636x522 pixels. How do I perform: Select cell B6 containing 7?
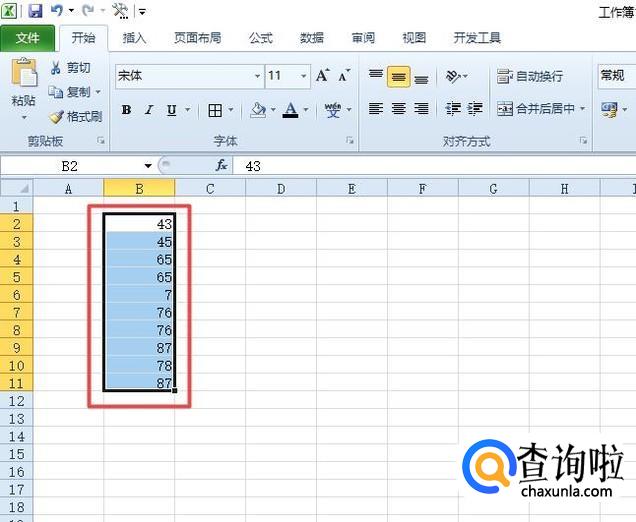click(x=139, y=295)
